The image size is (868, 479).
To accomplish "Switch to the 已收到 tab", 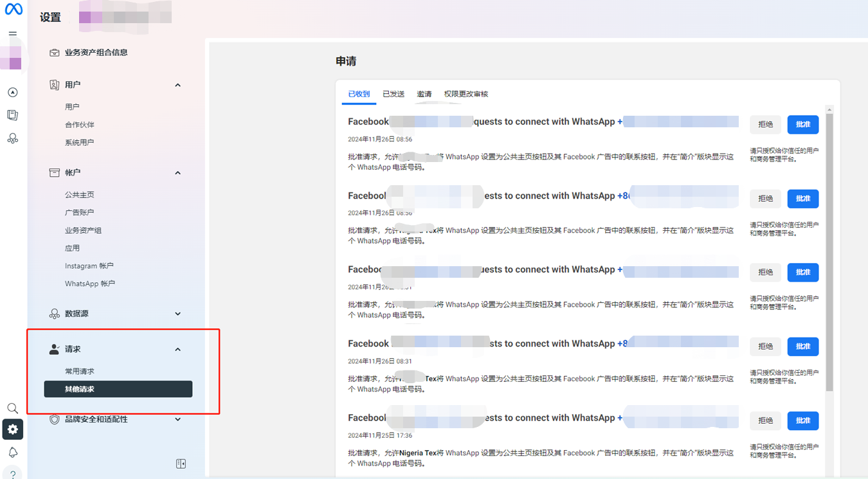I will [x=359, y=94].
